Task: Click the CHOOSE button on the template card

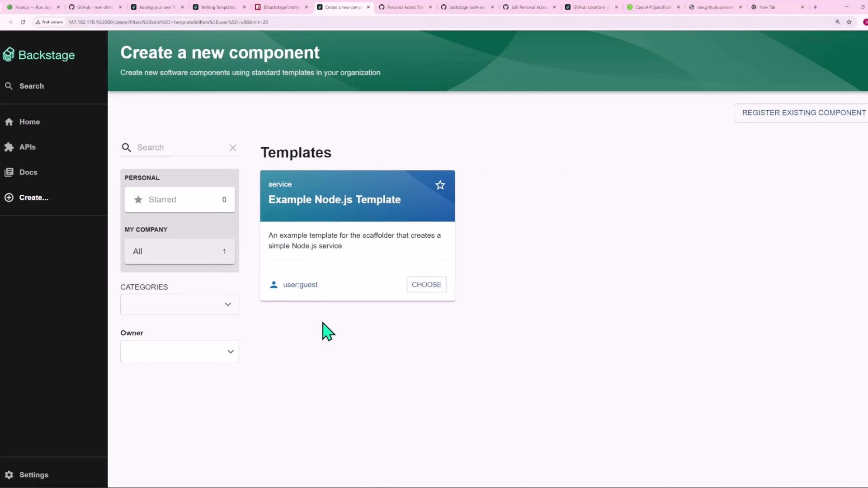Action: [x=426, y=284]
